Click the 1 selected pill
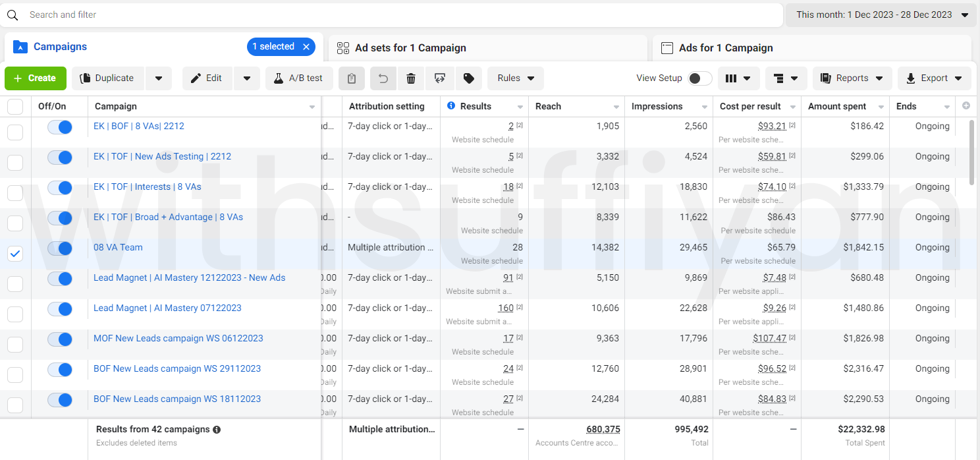Image resolution: width=980 pixels, height=460 pixels. click(281, 47)
